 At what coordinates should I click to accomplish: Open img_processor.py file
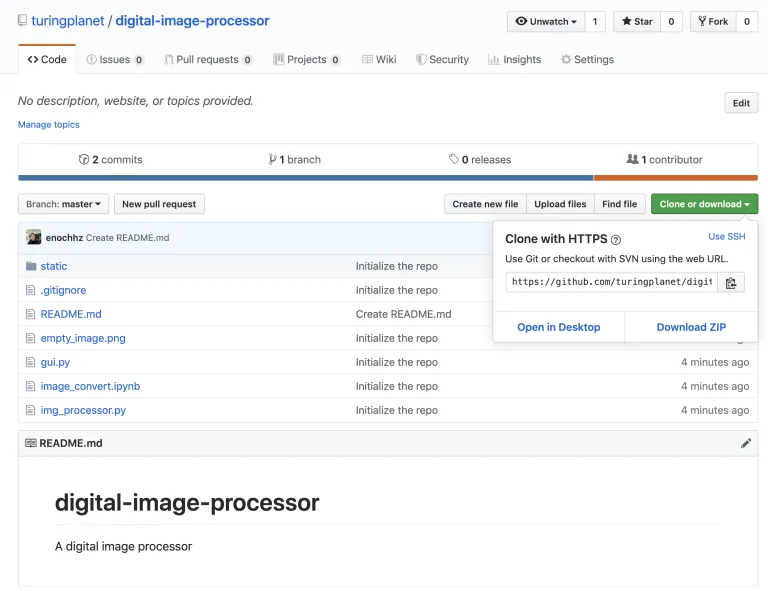[x=83, y=410]
